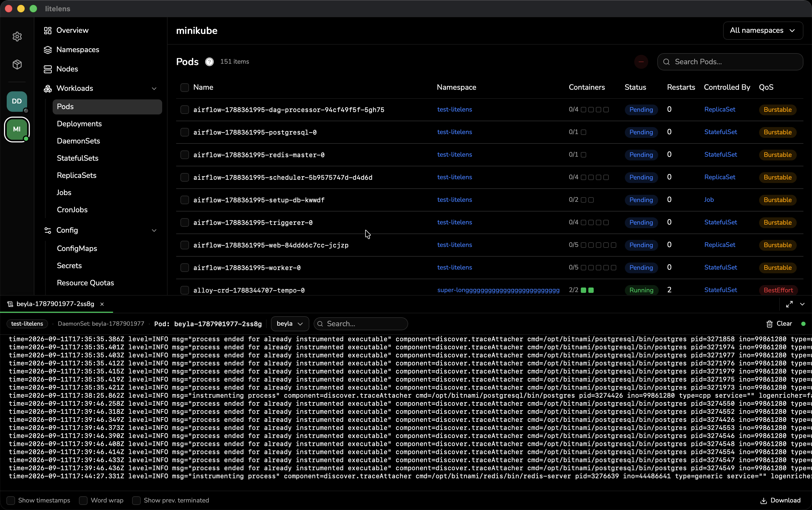Open ConfigMaps list
This screenshot has width=812, height=510.
77,249
